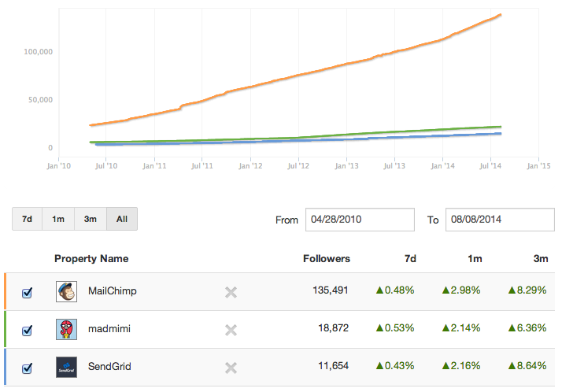Click madmimi 3m growth 6.36%
The image size is (562, 392).
527,328
